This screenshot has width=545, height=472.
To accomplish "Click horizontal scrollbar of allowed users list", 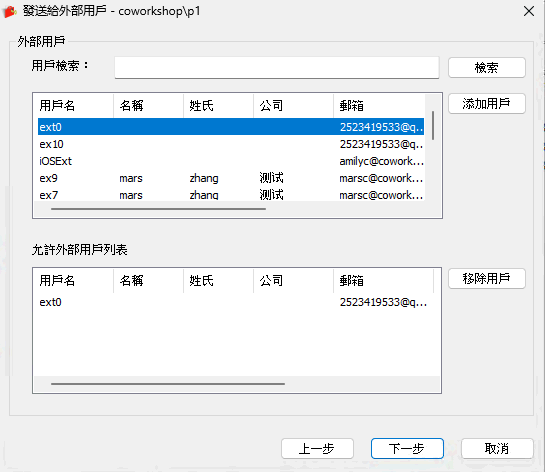I will tap(168, 384).
